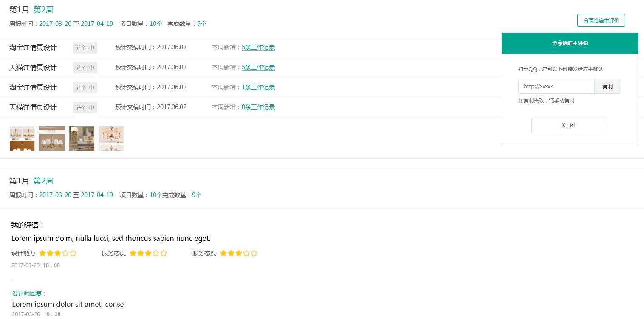Screen dimensions: 644x319
Task: Click first star of the first 服务态度 rating
Action: [133, 253]
